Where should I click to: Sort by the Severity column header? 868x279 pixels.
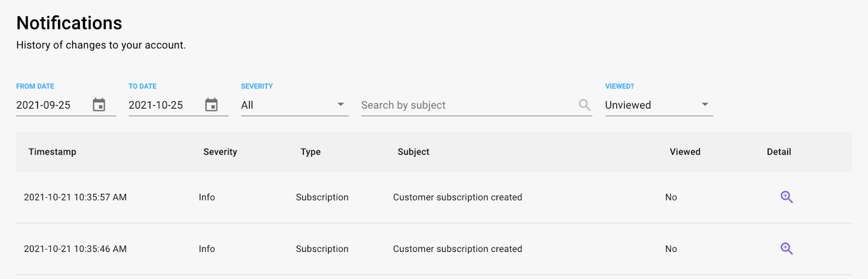point(220,152)
